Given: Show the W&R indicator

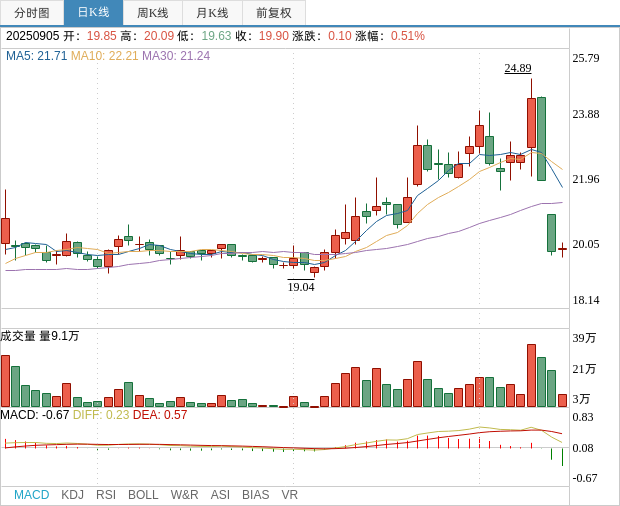Looking at the screenshot, I should click(184, 495).
